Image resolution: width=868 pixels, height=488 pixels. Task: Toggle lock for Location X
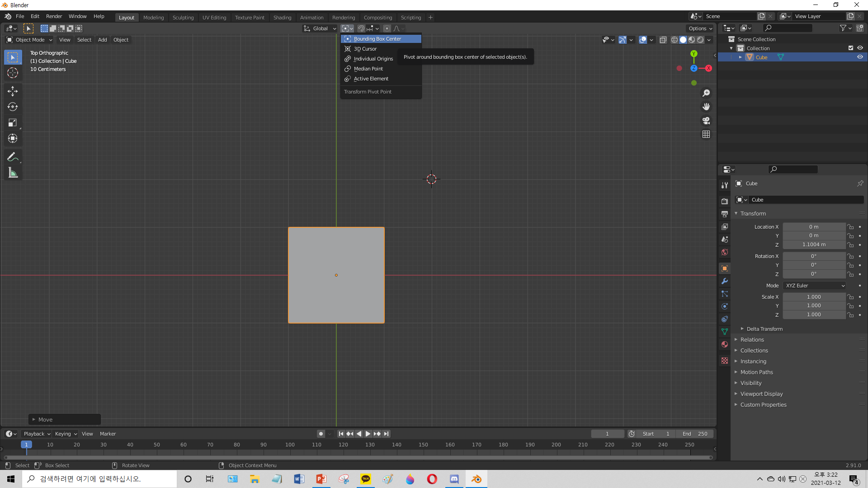coord(850,227)
